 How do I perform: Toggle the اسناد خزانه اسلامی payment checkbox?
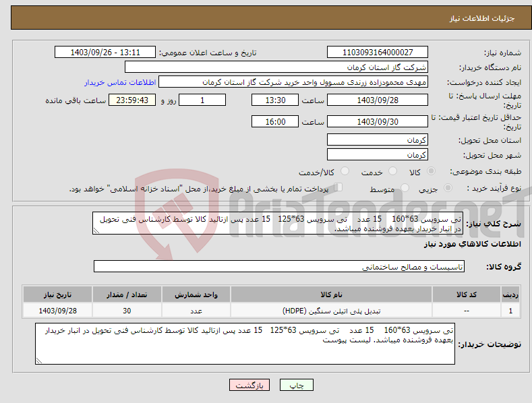[x=338, y=187]
